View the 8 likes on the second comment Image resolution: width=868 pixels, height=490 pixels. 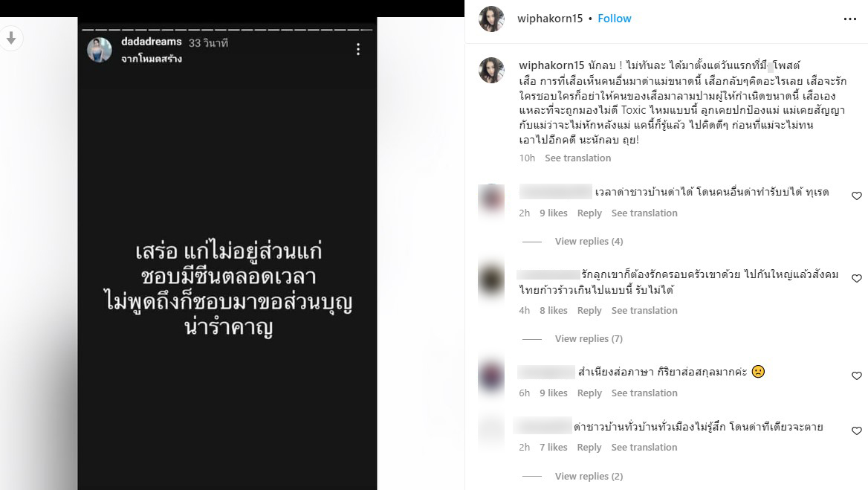[x=554, y=311]
